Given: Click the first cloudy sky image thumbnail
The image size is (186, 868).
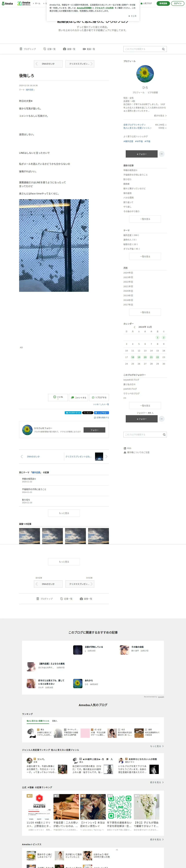Looking at the screenshot, I should click(x=29, y=536).
